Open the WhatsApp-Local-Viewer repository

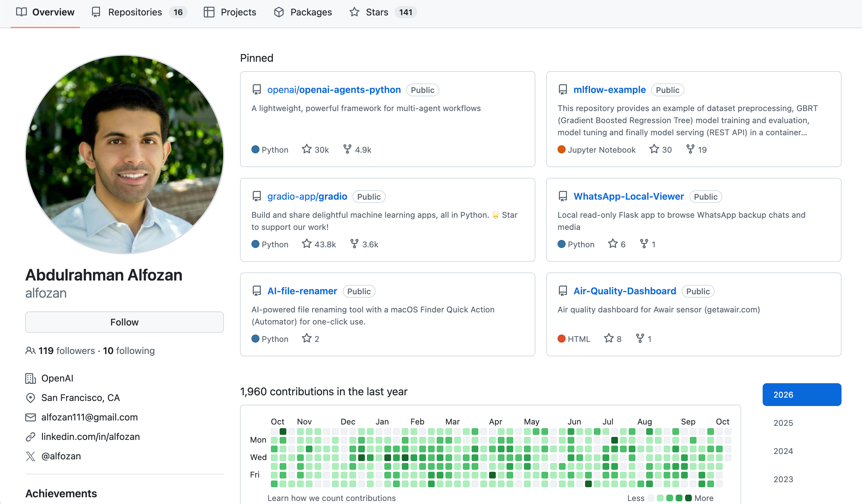[x=629, y=196]
